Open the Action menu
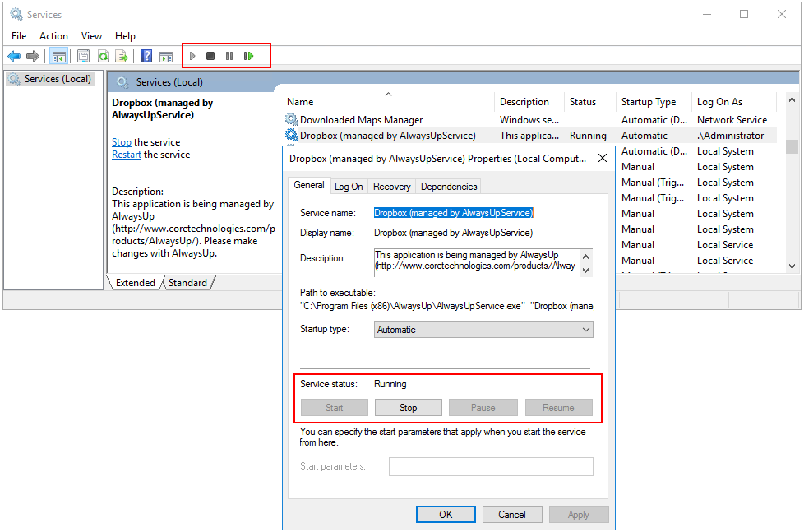804x532 pixels. (53, 36)
